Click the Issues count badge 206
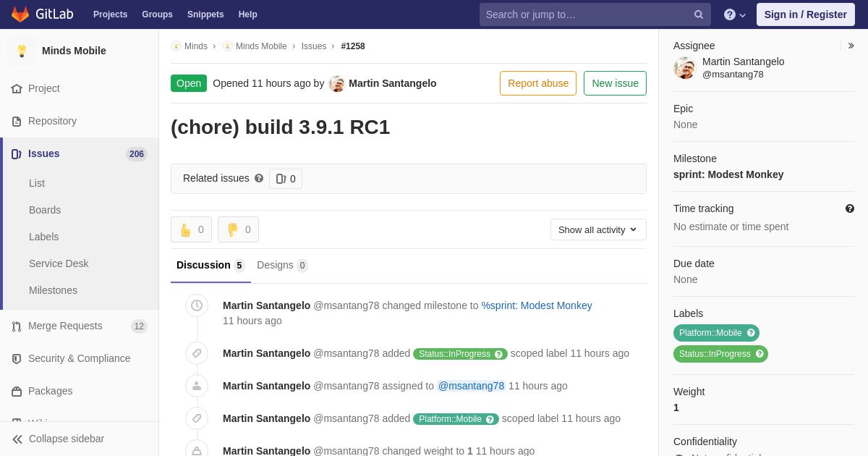This screenshot has width=868, height=456. point(137,153)
